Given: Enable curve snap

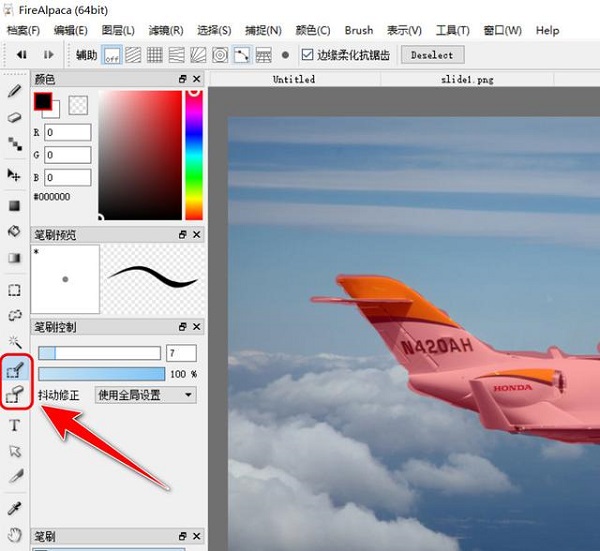Looking at the screenshot, I should pyautogui.click(x=242, y=55).
